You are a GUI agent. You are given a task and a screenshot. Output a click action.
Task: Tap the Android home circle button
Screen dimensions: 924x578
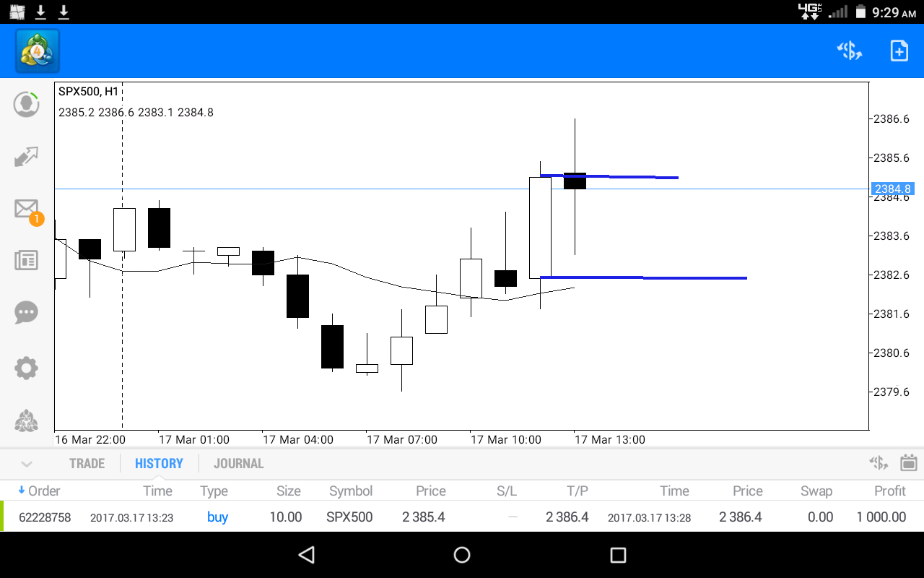tap(462, 555)
